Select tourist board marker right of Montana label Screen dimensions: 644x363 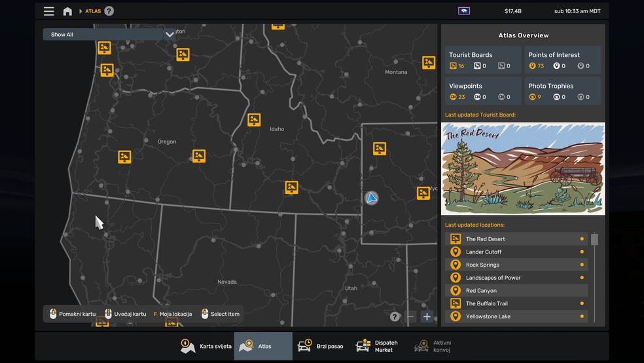click(429, 62)
